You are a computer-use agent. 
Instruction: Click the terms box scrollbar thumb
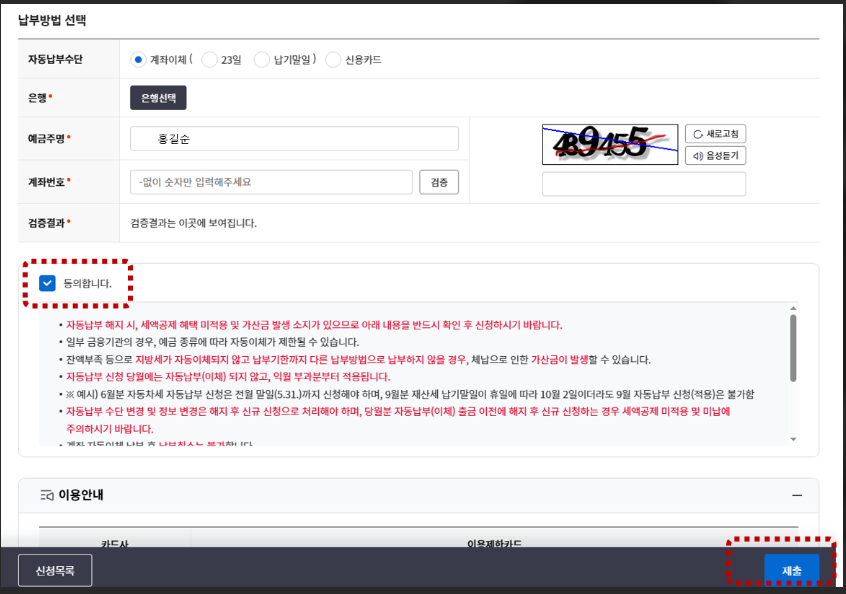(793, 348)
